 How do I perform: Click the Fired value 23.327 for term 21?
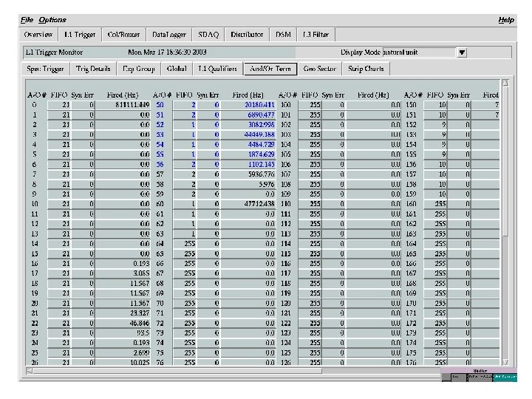click(x=123, y=313)
